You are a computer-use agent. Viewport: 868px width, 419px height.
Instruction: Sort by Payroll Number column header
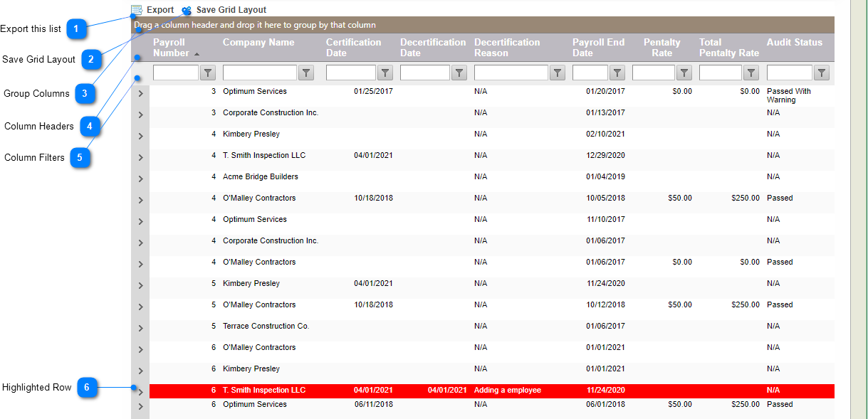171,48
